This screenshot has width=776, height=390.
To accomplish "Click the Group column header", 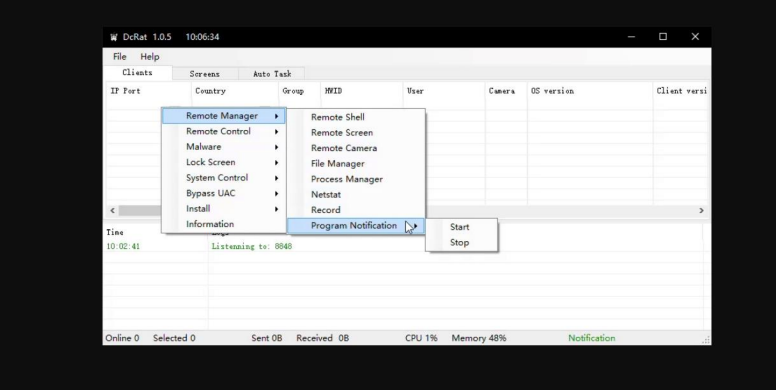I will point(299,91).
